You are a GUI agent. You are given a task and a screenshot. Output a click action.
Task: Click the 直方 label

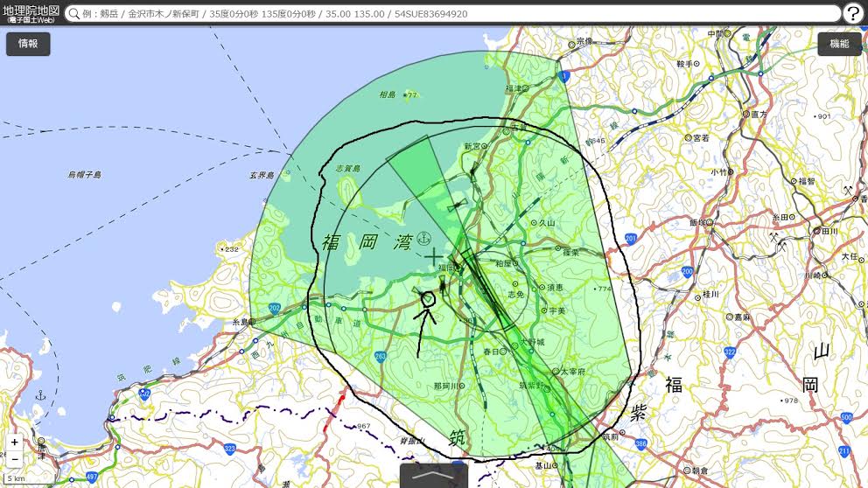(x=759, y=114)
